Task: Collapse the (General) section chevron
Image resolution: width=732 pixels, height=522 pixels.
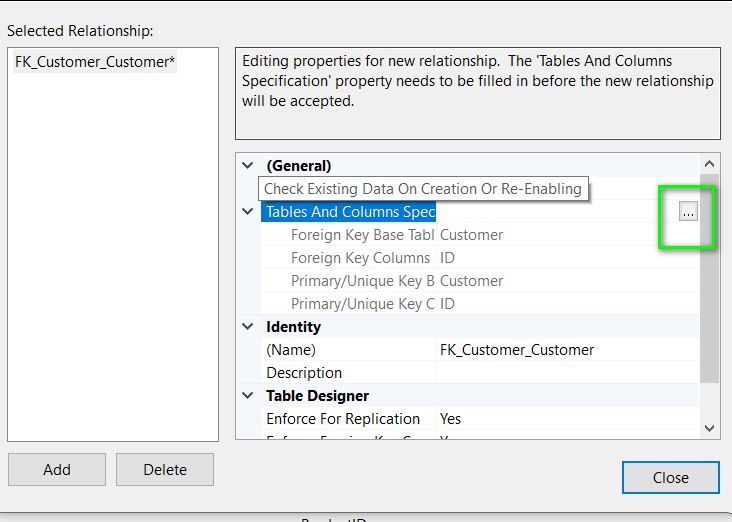Action: pyautogui.click(x=248, y=166)
